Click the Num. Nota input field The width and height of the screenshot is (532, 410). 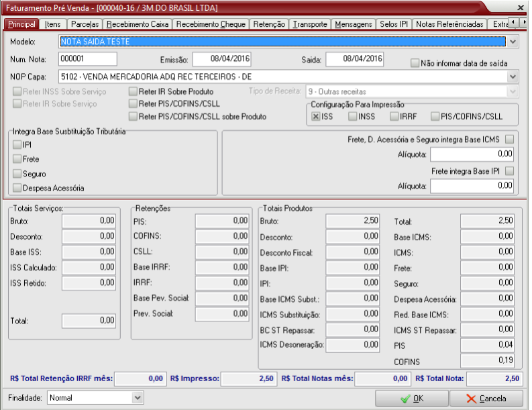88,59
